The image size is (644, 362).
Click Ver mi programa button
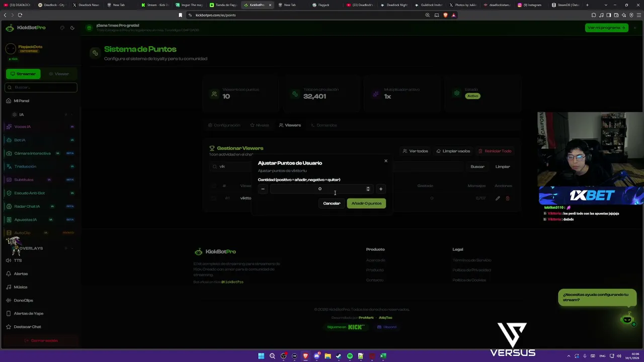pos(606,28)
